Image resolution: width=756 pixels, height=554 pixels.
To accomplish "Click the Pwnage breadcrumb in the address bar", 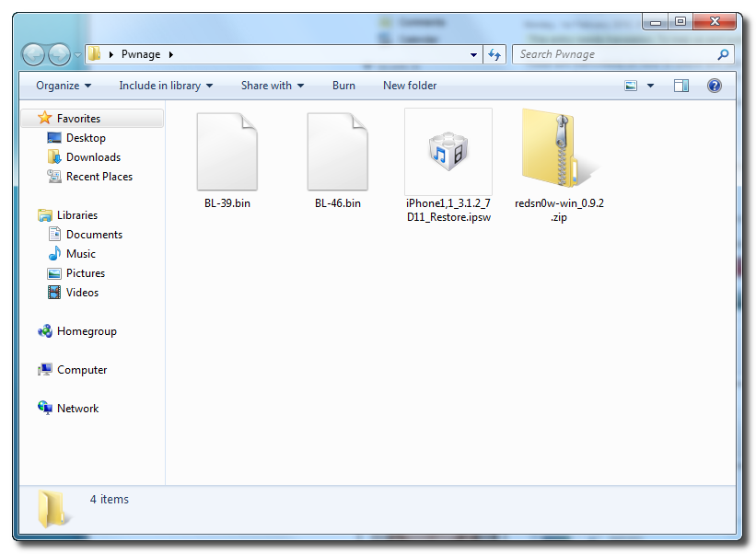I will pos(141,54).
